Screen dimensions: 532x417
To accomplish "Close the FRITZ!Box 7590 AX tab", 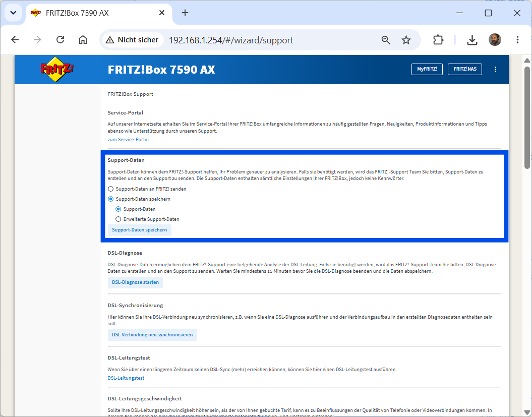I will click(162, 13).
